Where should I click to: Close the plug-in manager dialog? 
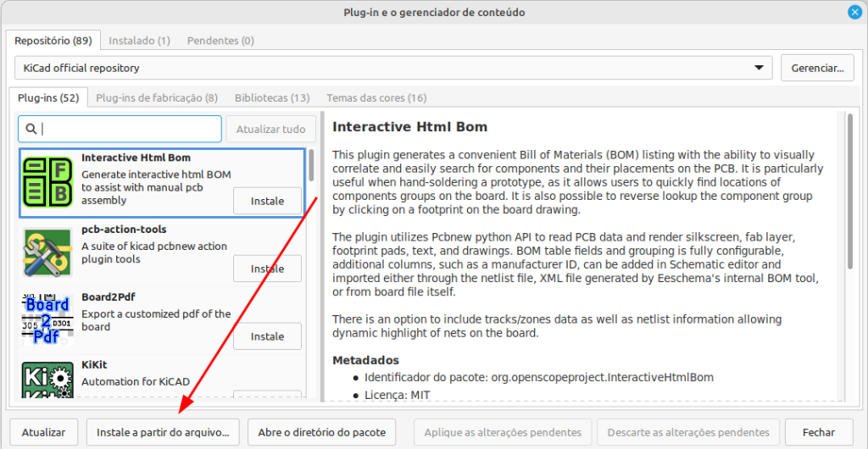point(854,13)
